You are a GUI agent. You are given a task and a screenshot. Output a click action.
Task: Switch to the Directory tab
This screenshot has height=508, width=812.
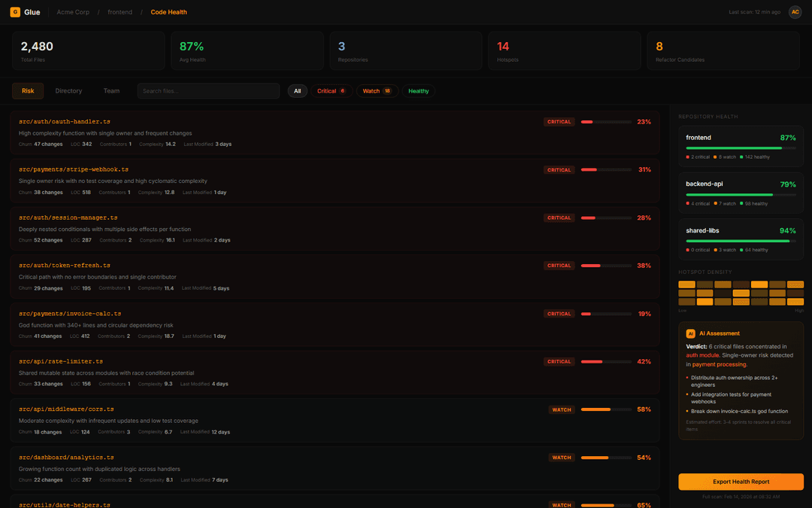click(68, 91)
